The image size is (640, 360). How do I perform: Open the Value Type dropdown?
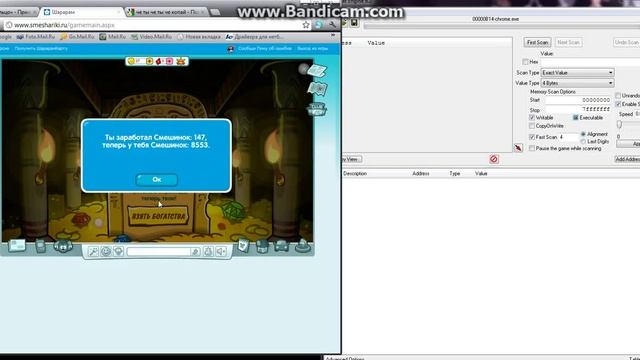tap(578, 83)
